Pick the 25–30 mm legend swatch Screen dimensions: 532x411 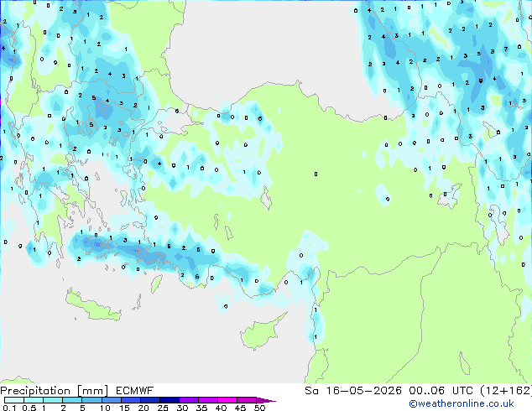click(x=169, y=400)
